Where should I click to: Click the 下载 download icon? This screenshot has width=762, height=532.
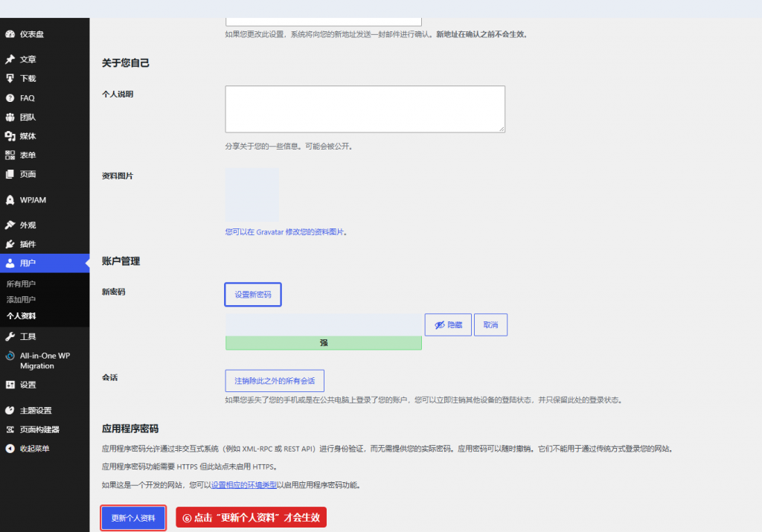pos(10,78)
